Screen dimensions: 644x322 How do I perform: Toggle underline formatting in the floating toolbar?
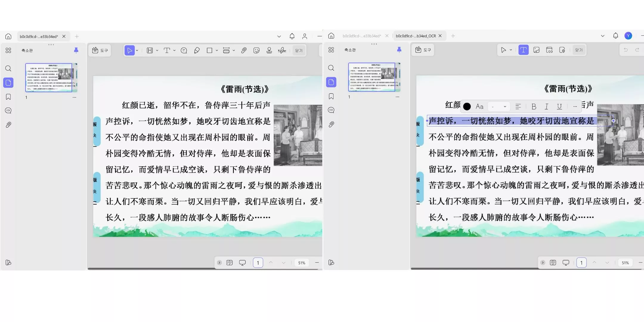point(559,106)
